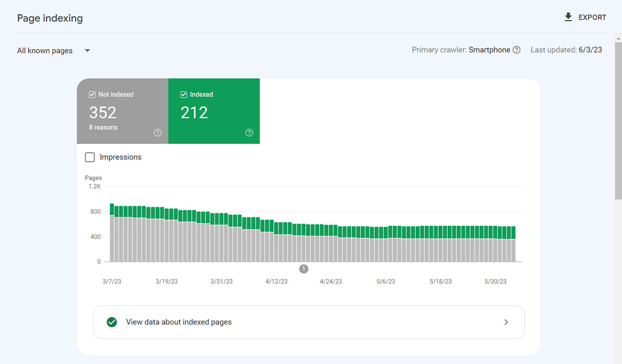Uncheck the Indexed checkbox
Viewport: 622px width, 364px height.
click(183, 95)
